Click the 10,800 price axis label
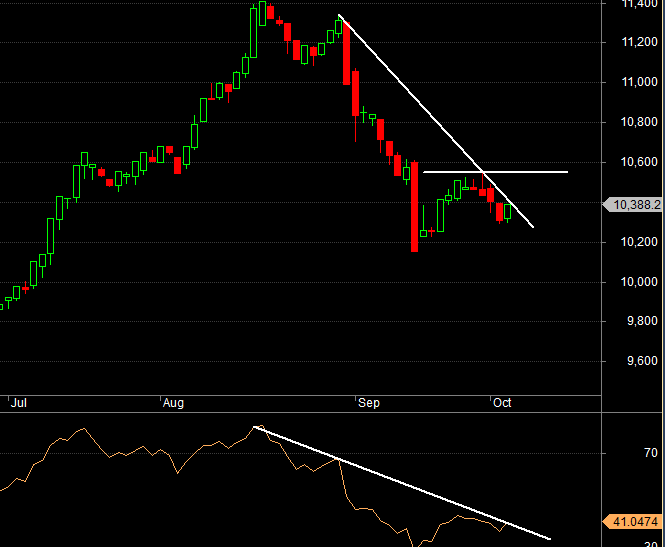The height and width of the screenshot is (547, 665). click(x=639, y=122)
